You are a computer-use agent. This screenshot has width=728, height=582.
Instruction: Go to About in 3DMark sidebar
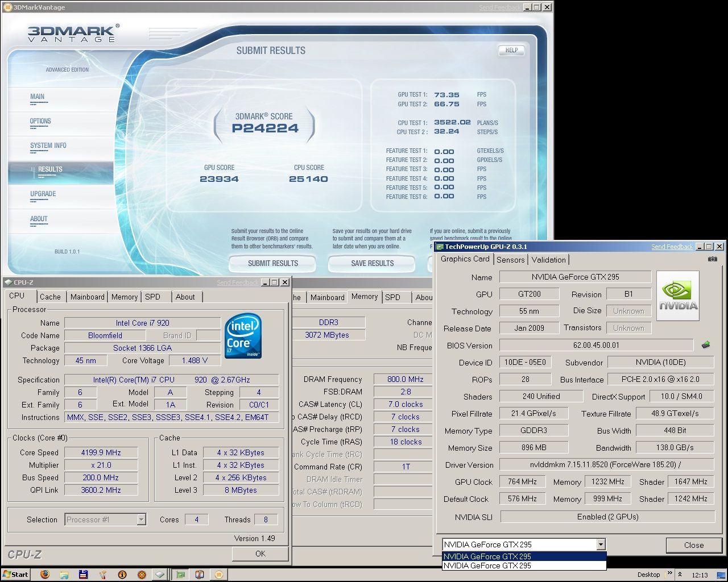click(60, 221)
